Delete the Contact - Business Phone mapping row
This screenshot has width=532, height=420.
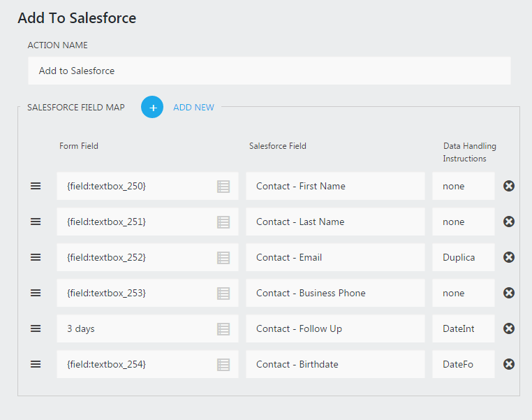(509, 293)
